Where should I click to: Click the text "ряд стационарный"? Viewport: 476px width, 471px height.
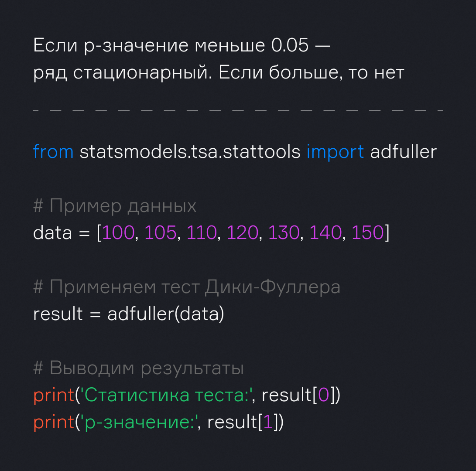pyautogui.click(x=122, y=73)
